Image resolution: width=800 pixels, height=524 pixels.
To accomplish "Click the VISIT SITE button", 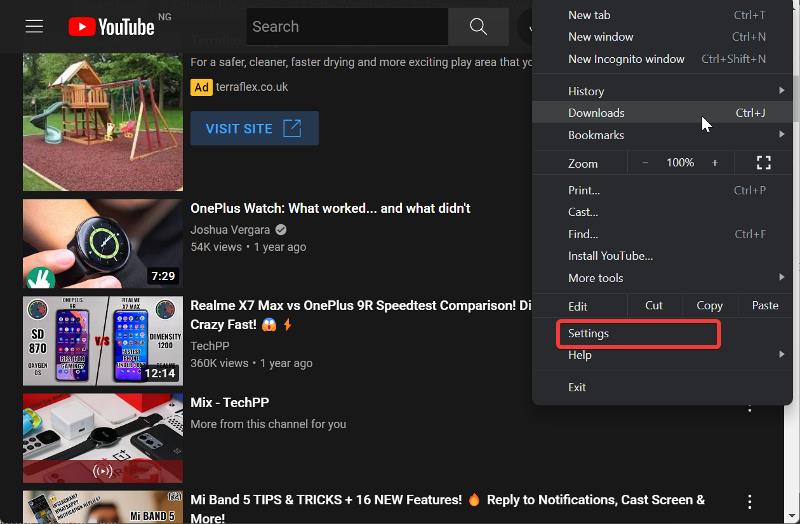I will coord(255,128).
